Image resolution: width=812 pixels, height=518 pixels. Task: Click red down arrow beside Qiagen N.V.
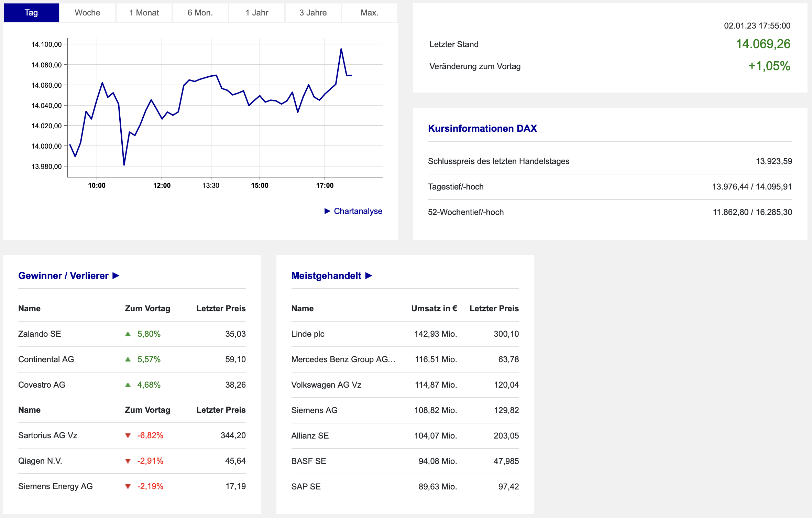click(x=128, y=461)
